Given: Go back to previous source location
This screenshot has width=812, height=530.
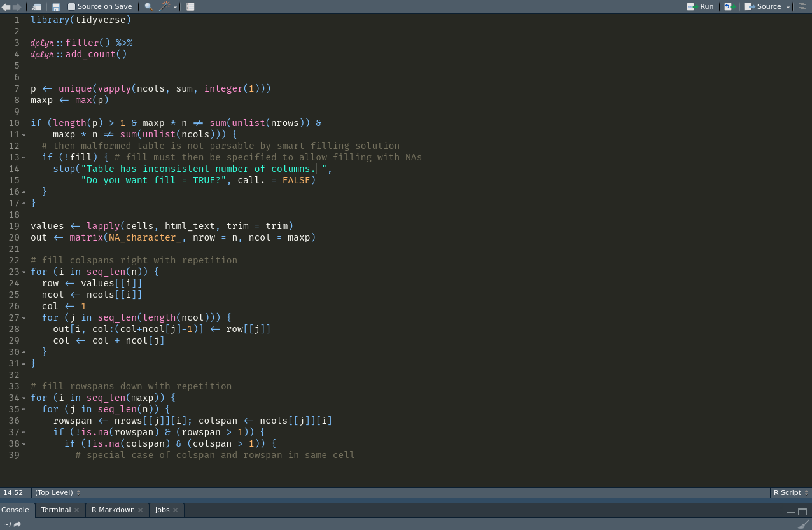Looking at the screenshot, I should point(6,7).
